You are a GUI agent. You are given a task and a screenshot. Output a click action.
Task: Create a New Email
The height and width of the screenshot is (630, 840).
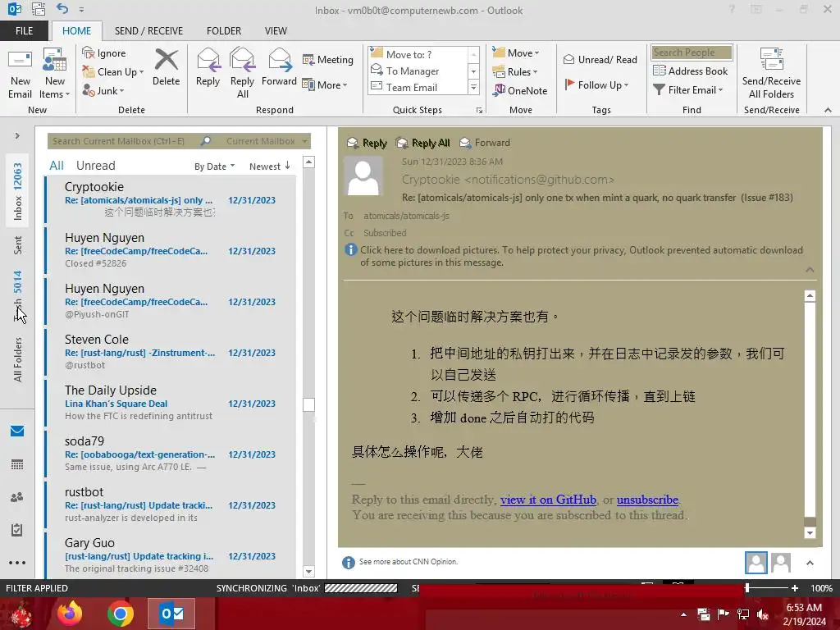(20, 75)
